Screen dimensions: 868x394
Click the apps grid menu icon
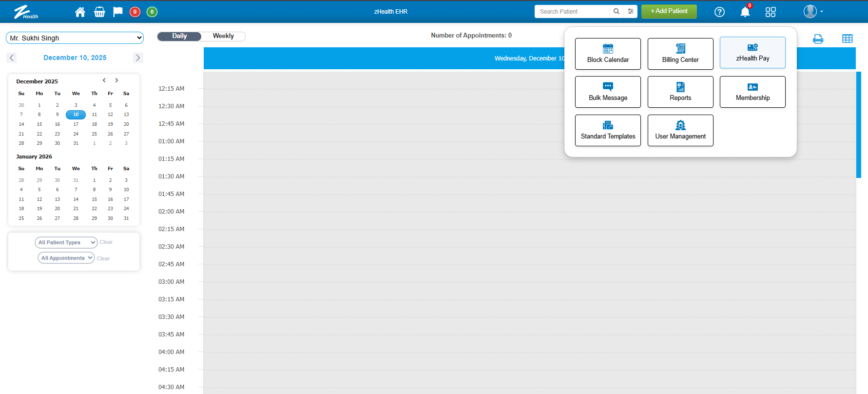(x=771, y=12)
